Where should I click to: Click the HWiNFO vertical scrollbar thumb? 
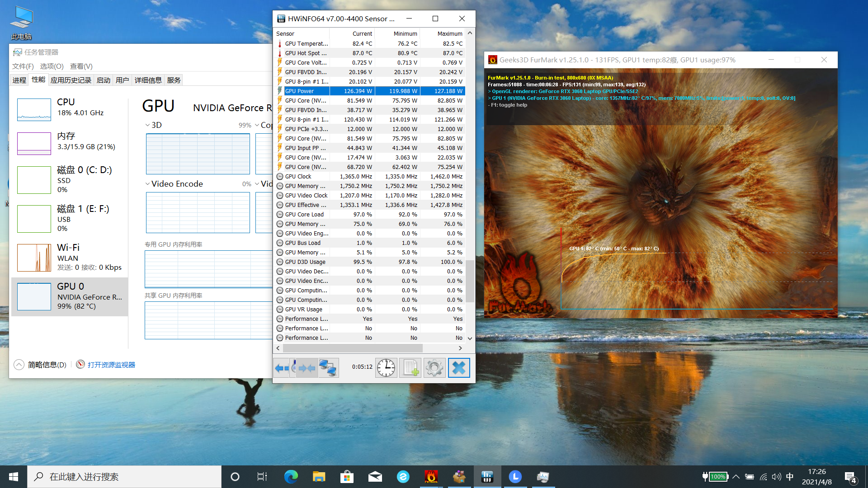(470, 281)
